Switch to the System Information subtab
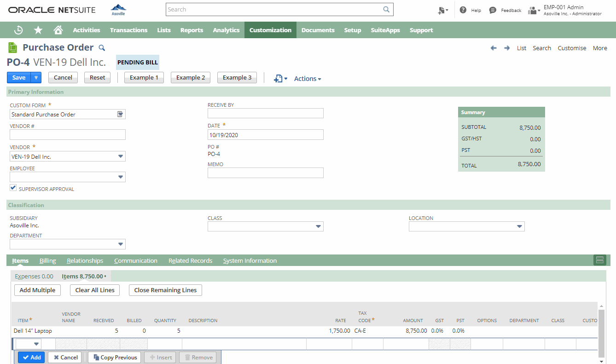616x364 pixels. tap(250, 260)
